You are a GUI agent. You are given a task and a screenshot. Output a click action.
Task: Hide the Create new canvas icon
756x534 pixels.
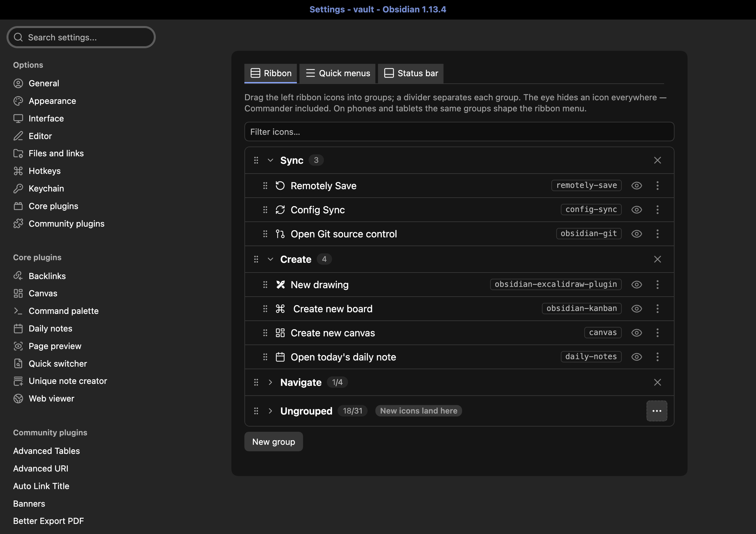click(x=637, y=333)
